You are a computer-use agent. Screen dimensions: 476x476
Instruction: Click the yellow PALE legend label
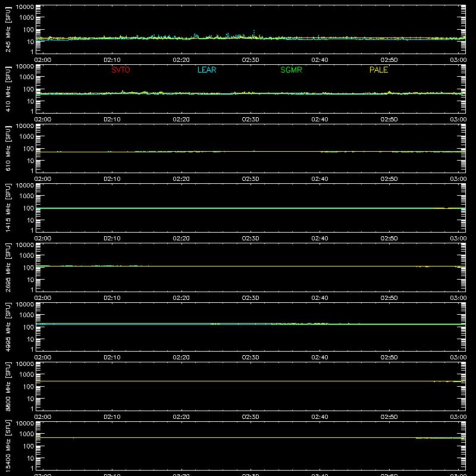click(378, 70)
